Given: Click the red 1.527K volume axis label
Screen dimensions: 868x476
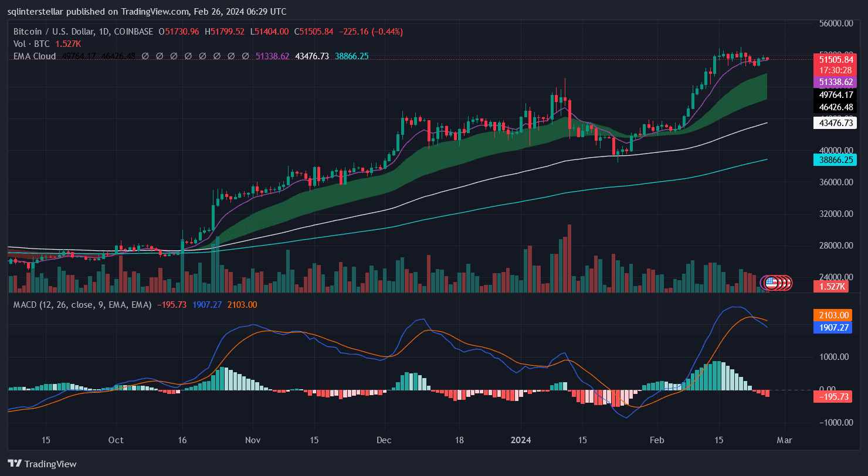Looking at the screenshot, I should 832,286.
